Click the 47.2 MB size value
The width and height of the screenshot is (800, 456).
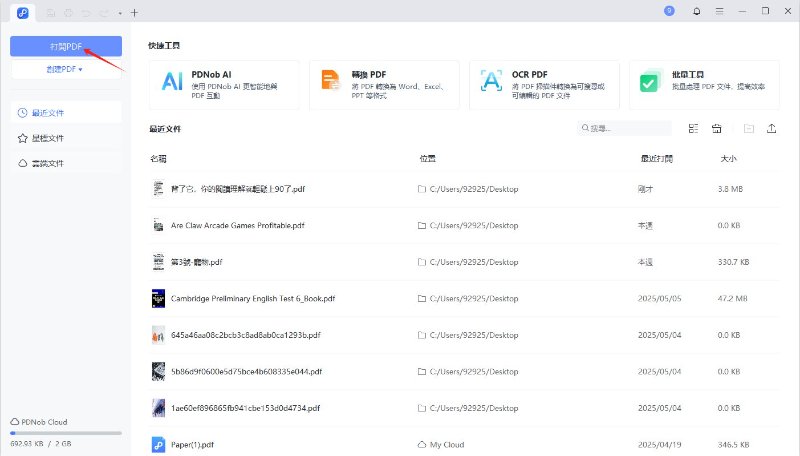coord(733,298)
